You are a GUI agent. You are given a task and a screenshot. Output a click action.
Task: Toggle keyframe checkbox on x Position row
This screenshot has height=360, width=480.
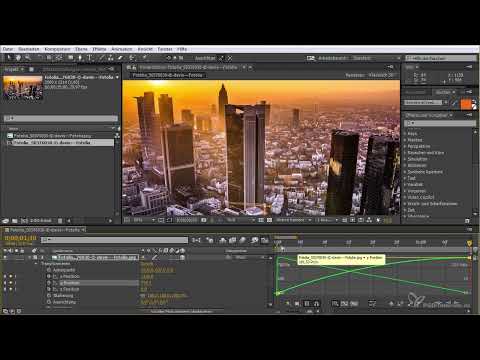(11, 276)
